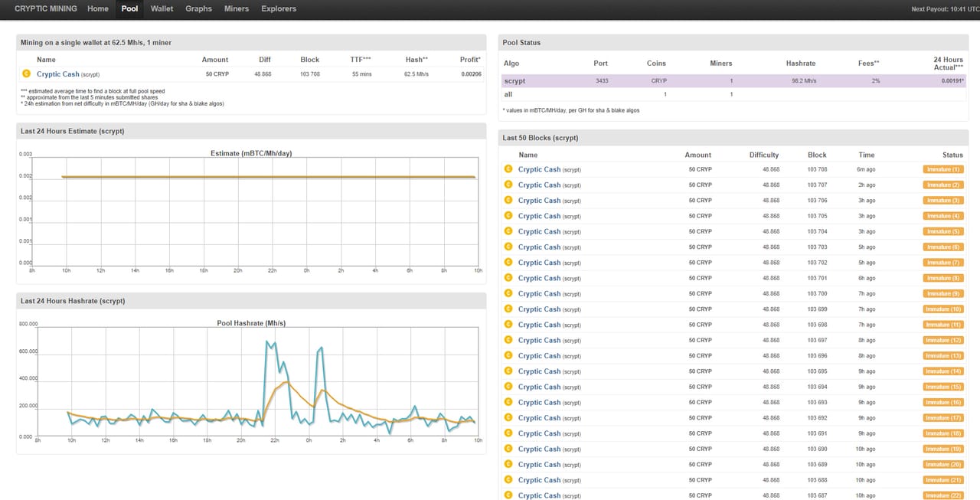Click the Next Payout: 10:41 UTC text
Image resolution: width=980 pixels, height=500 pixels.
tap(945, 9)
